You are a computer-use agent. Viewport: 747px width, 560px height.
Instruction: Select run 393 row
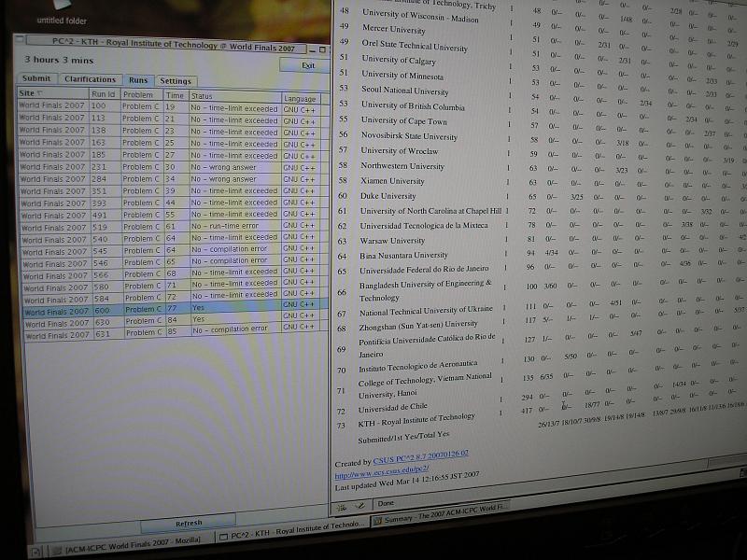[175, 203]
